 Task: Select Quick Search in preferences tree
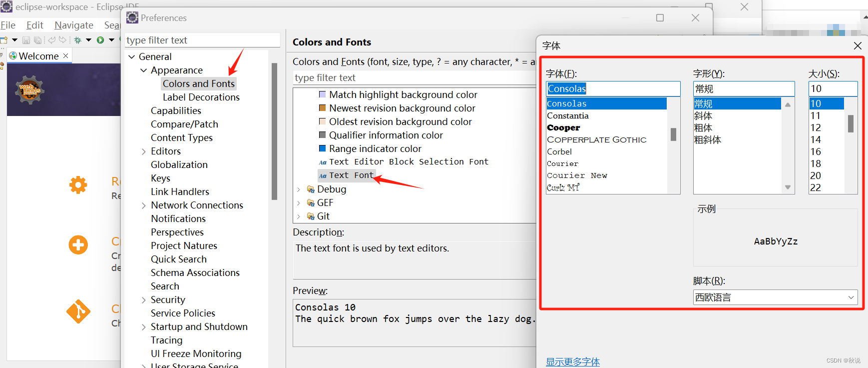(x=179, y=259)
